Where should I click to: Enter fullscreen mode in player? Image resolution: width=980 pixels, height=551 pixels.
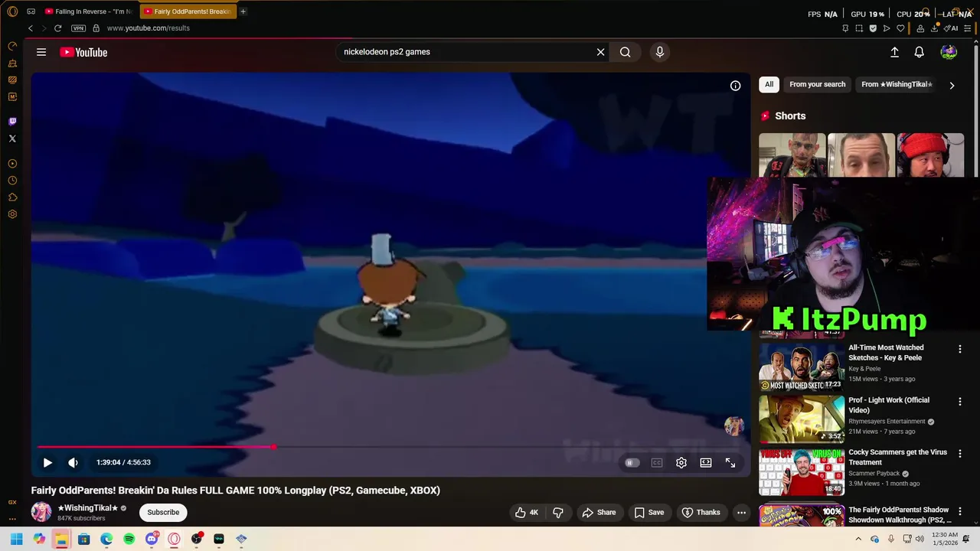(730, 462)
